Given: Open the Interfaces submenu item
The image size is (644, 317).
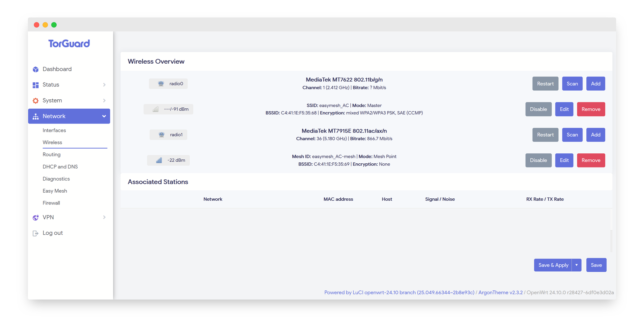Looking at the screenshot, I should [x=54, y=130].
